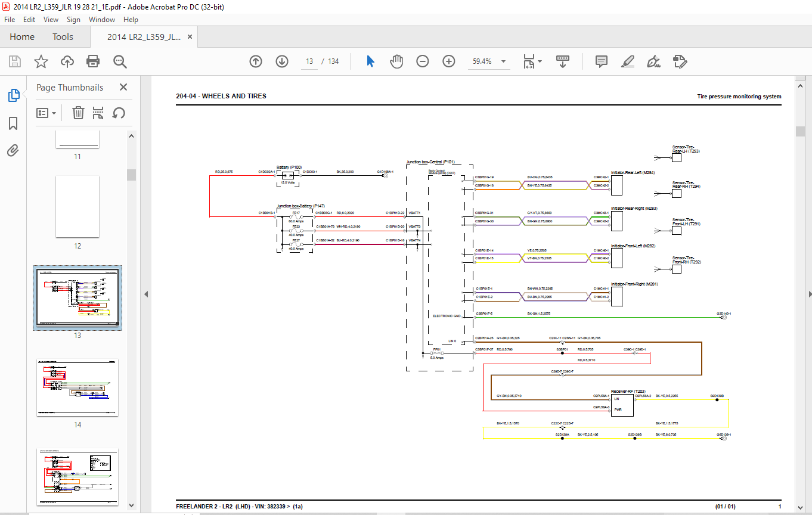The image size is (812, 515).
Task: Select page 13 thumbnail
Action: [x=78, y=297]
